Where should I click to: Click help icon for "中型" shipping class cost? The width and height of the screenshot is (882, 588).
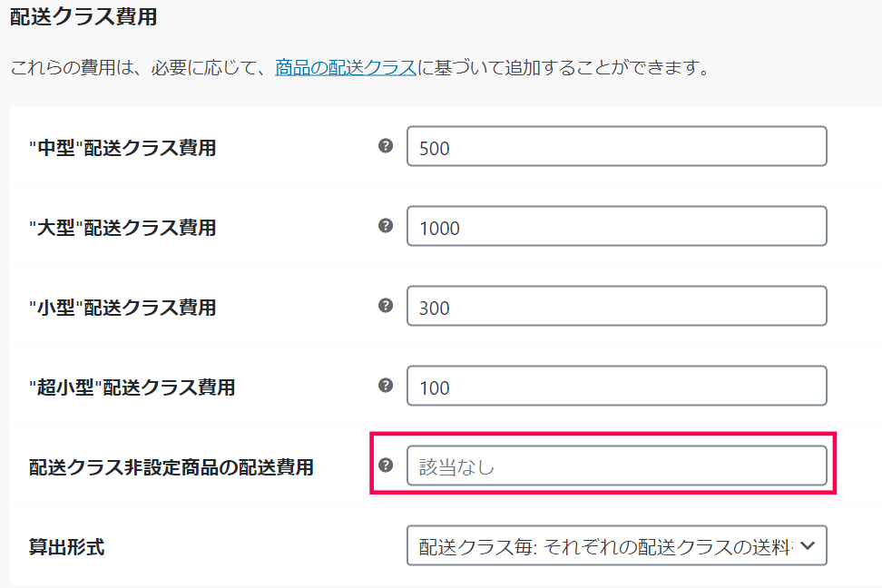click(x=386, y=146)
